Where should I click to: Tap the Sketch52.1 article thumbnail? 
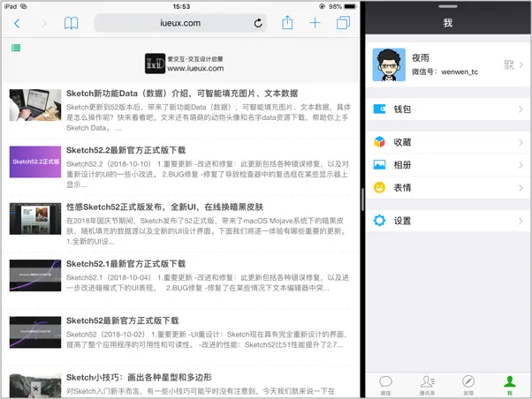point(35,275)
